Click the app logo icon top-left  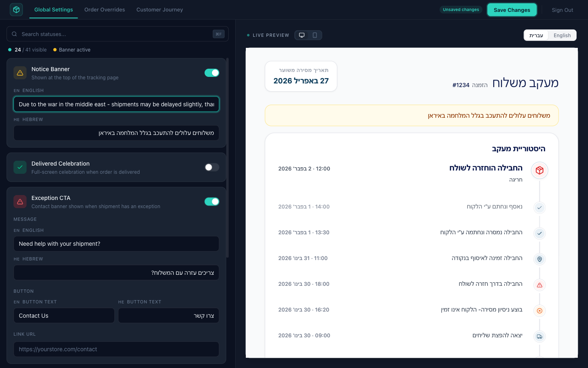point(16,9)
